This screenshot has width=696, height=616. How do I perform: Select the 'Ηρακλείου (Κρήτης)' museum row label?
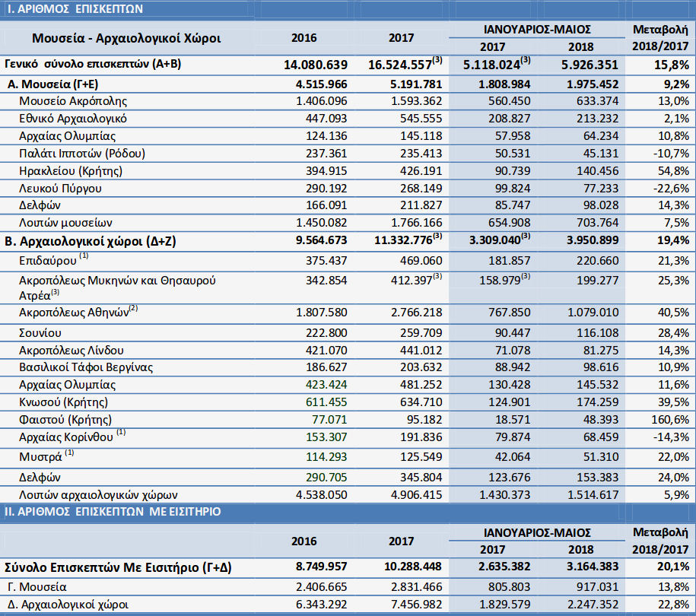tap(68, 171)
